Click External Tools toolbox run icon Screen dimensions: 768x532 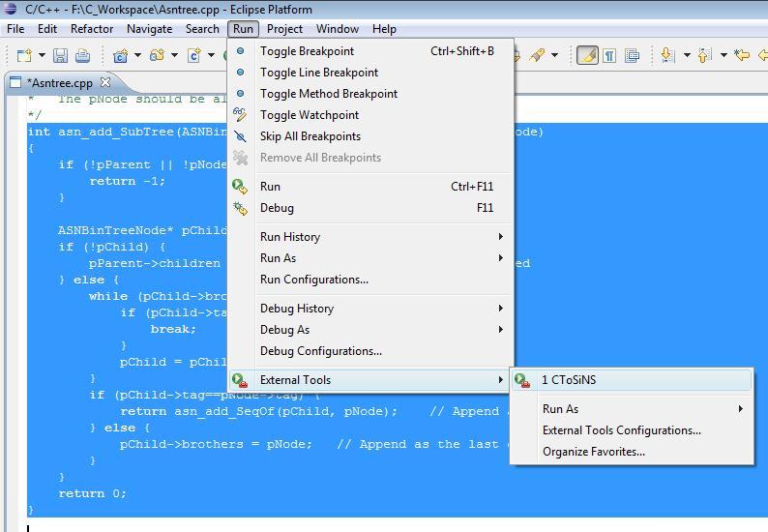240,380
